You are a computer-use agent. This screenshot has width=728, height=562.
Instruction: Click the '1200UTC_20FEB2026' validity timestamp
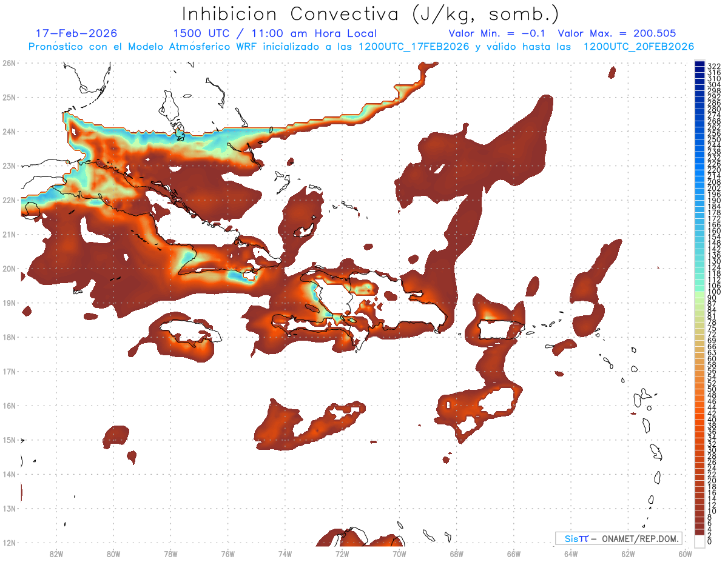tap(639, 47)
